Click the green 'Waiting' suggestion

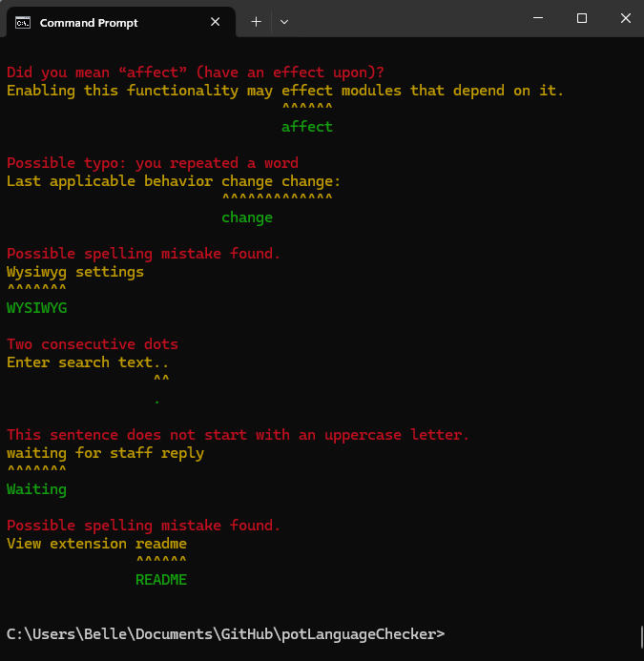pos(36,489)
